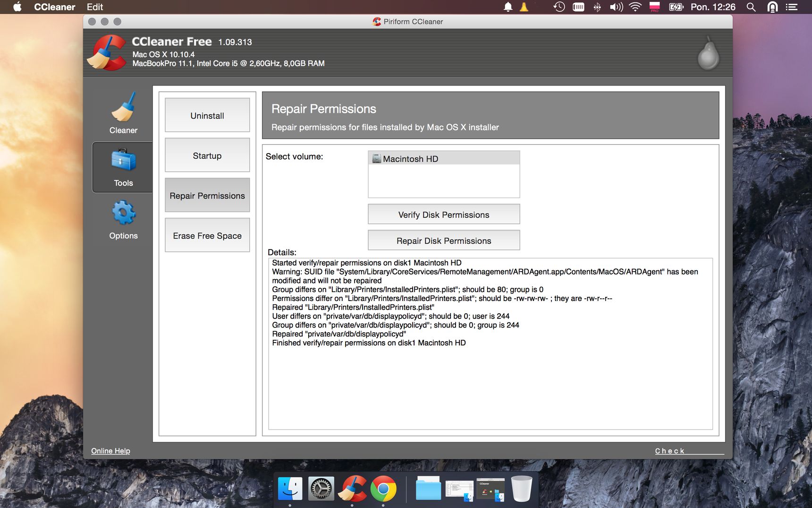812x508 pixels.
Task: Open Spotlight search
Action: [751, 7]
